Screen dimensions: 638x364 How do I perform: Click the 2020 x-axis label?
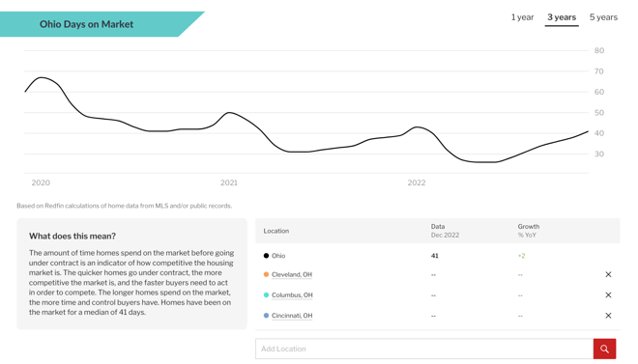tap(41, 182)
